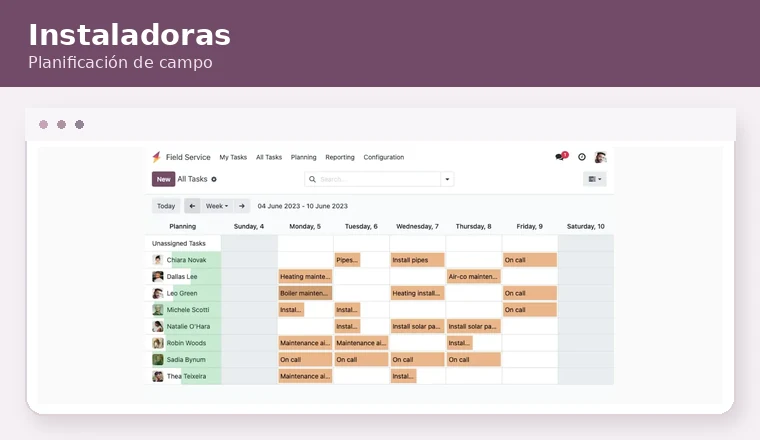The width and height of the screenshot is (760, 440).
Task: Open Sadia Bynum's Thursday On call task
Action: (x=474, y=360)
